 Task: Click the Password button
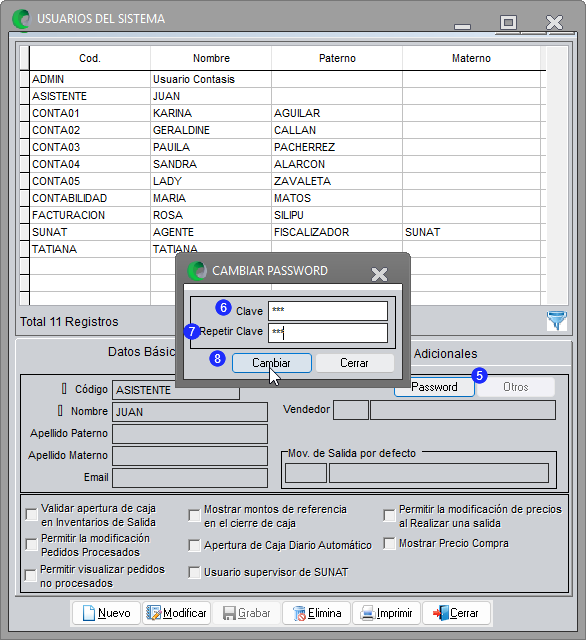tap(434, 387)
